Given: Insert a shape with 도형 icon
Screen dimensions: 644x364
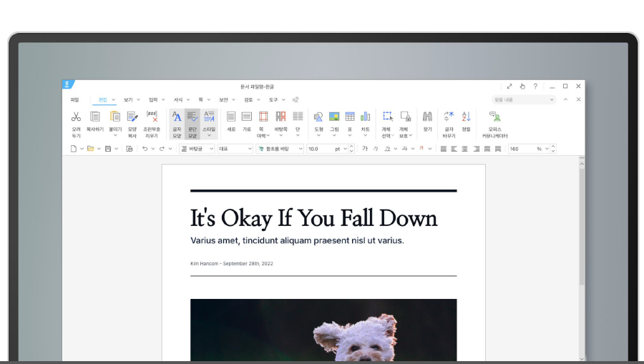Looking at the screenshot, I should point(318,118).
